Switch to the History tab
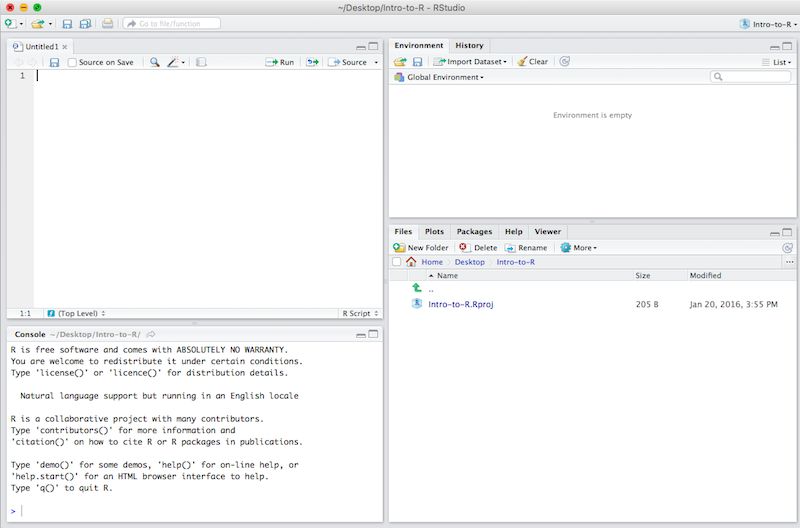Screen dimensions: 800x528 [x=469, y=45]
